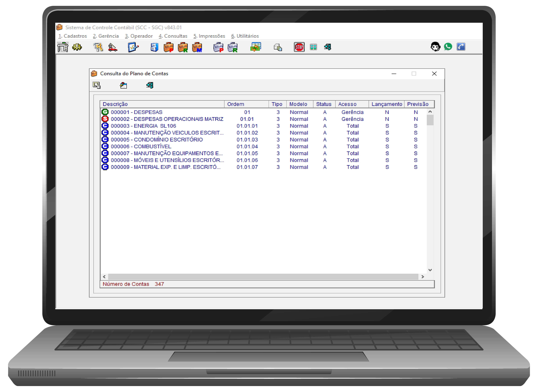Screen dimensions: 538x392
Task: Click the Ordem value 01.01.03
Action: pyautogui.click(x=247, y=140)
